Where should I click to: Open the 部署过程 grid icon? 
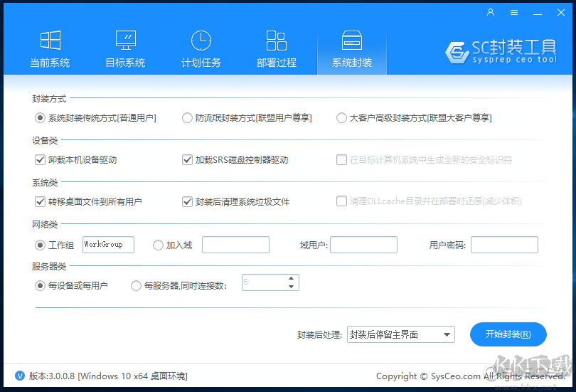[x=276, y=40]
